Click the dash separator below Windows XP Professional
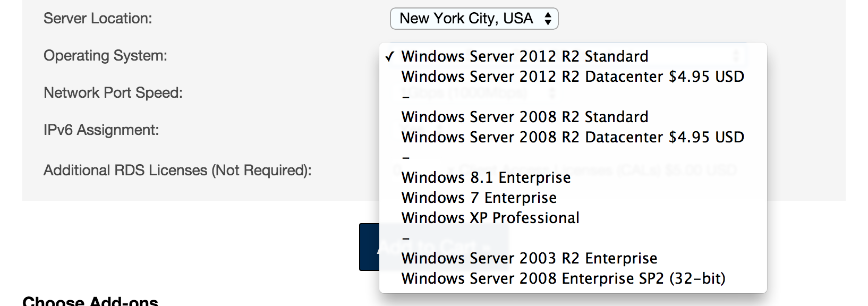 [x=406, y=239]
